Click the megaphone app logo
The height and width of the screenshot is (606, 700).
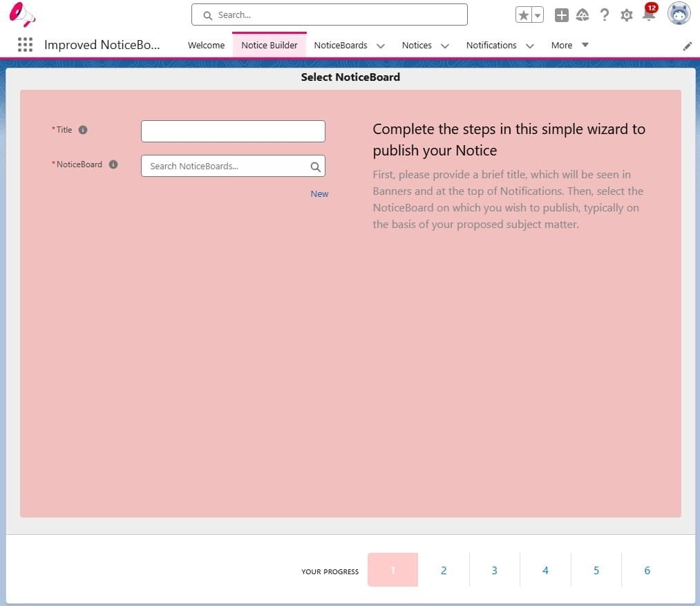point(22,15)
